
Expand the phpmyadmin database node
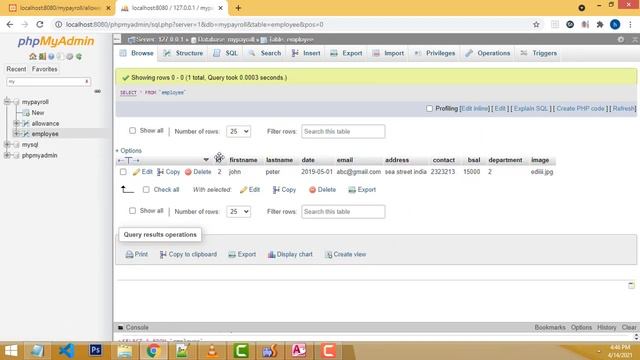(7, 155)
